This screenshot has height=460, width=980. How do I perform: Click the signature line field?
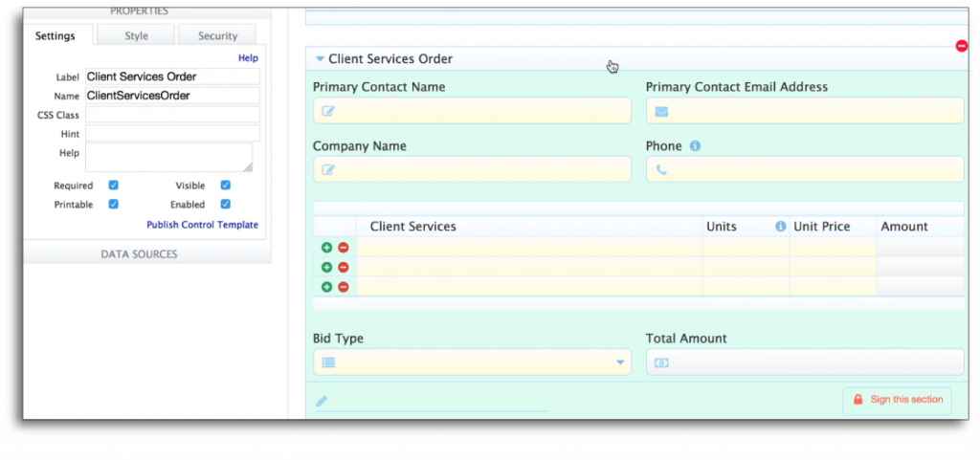point(433,402)
